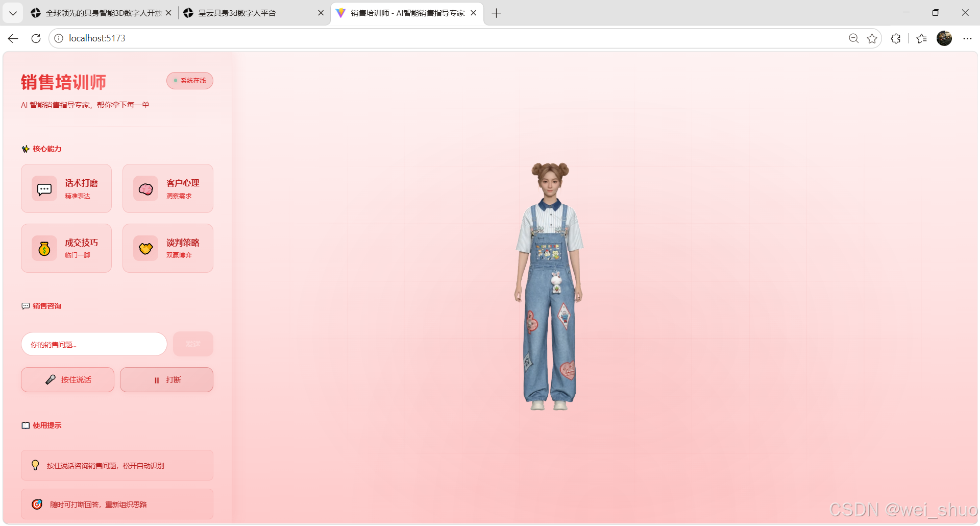The height and width of the screenshot is (526, 980).
Task: Open a new browser tab
Action: 496,13
